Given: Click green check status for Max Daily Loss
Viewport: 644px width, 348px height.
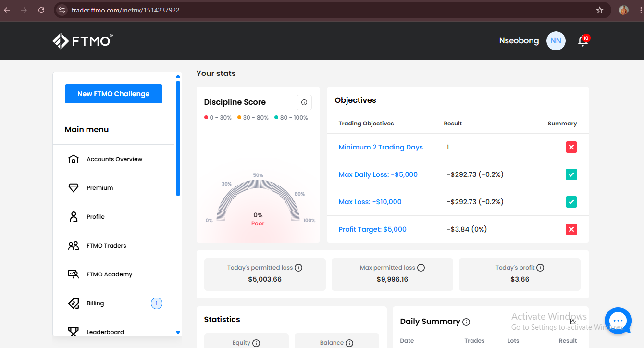Looking at the screenshot, I should [571, 175].
